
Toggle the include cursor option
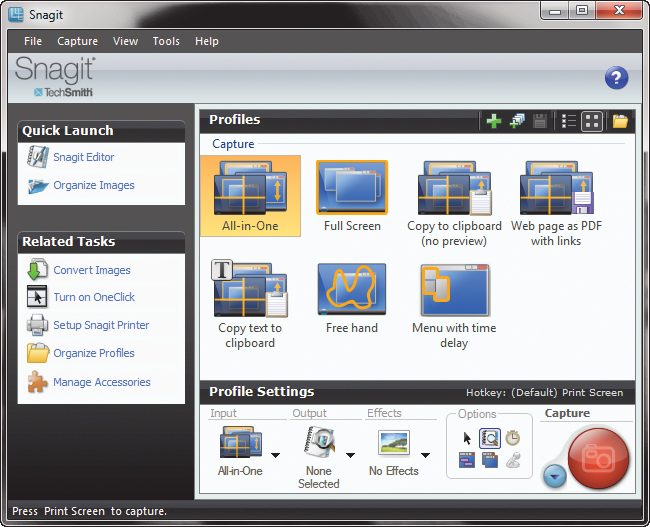pyautogui.click(x=467, y=438)
